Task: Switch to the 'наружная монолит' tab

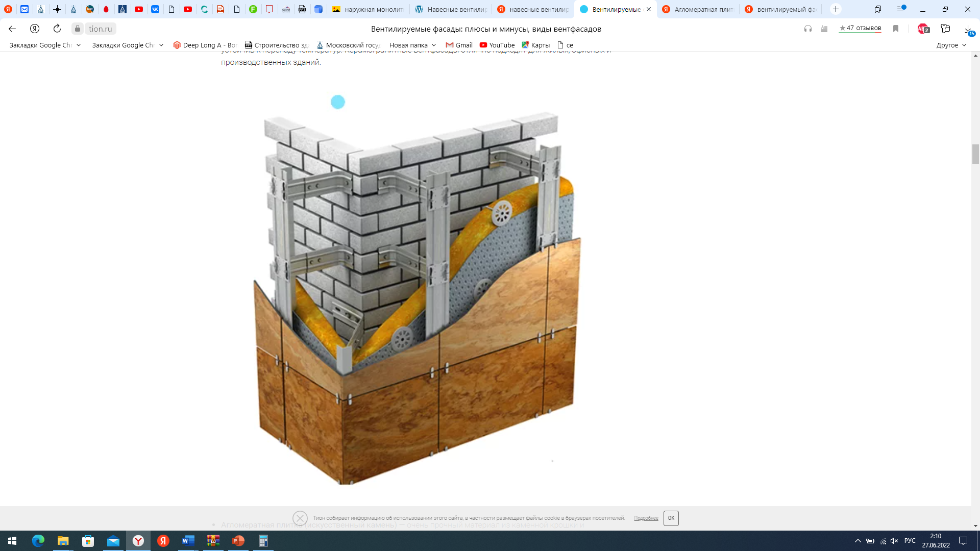Action: pyautogui.click(x=368, y=9)
